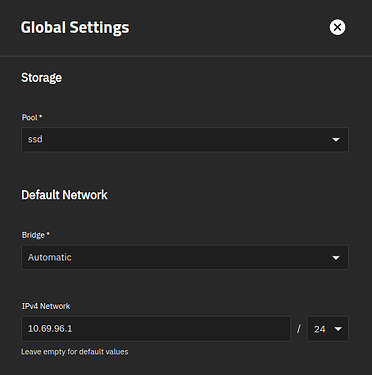The width and height of the screenshot is (372, 375).
Task: Click the Default Network section heading
Action: point(64,195)
